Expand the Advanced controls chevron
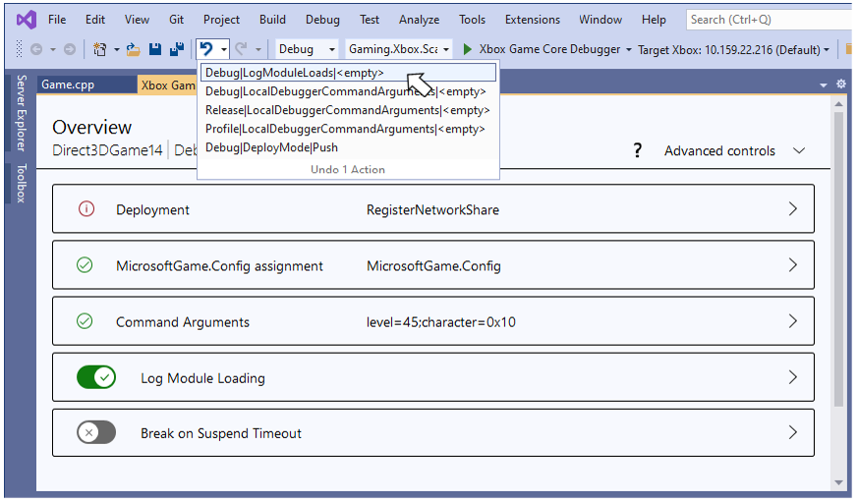This screenshot has width=859, height=504. tap(799, 150)
